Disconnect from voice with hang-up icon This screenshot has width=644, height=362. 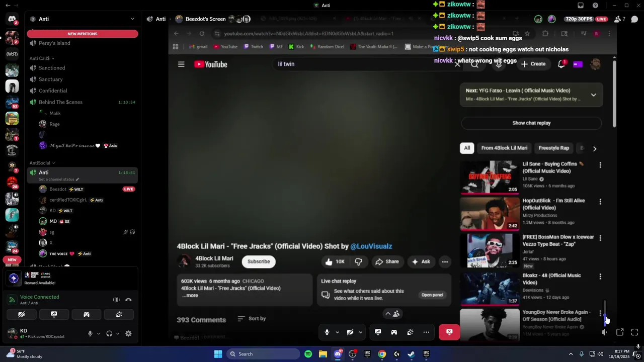128,300
